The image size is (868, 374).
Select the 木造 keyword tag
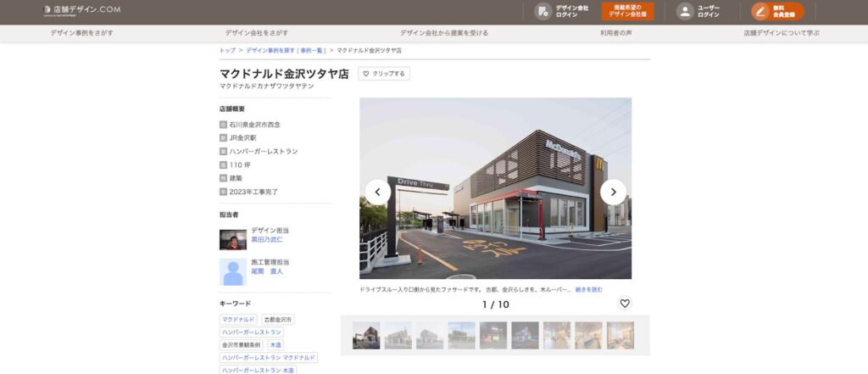pyautogui.click(x=275, y=345)
